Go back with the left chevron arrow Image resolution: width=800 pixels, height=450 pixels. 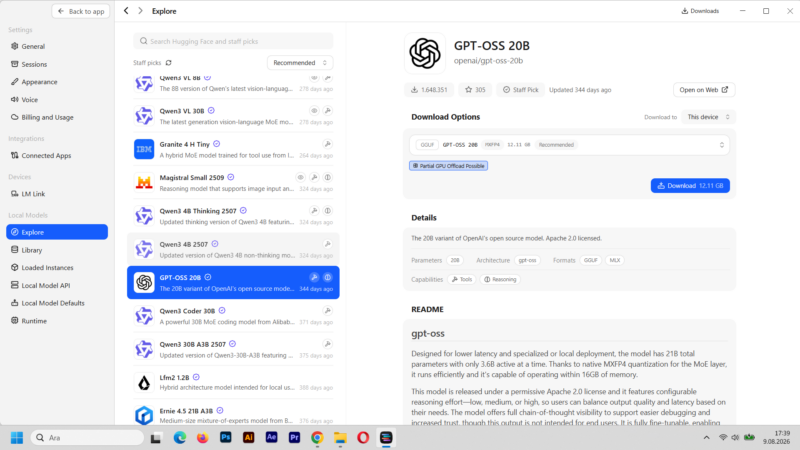pyautogui.click(x=126, y=11)
